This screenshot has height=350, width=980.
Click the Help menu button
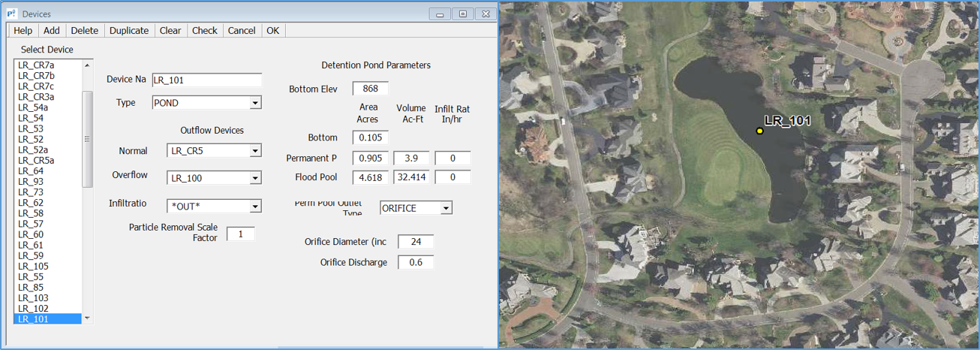coord(23,31)
